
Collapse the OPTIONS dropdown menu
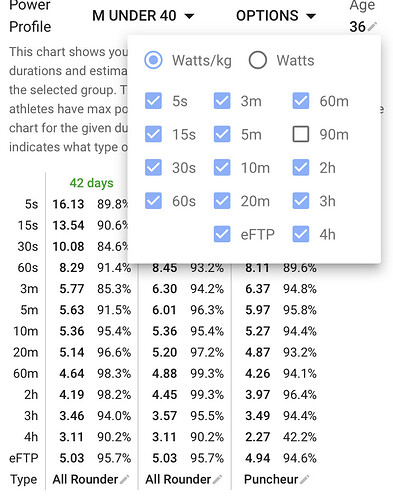pyautogui.click(x=276, y=16)
